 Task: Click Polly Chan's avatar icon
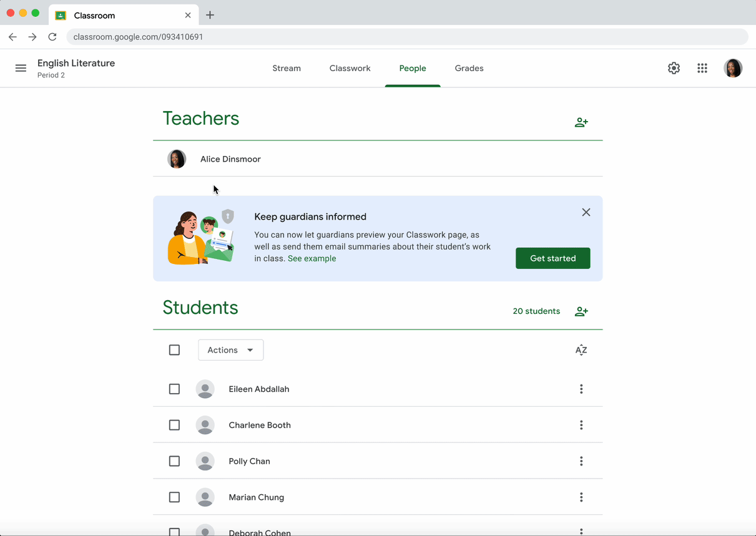tap(205, 461)
